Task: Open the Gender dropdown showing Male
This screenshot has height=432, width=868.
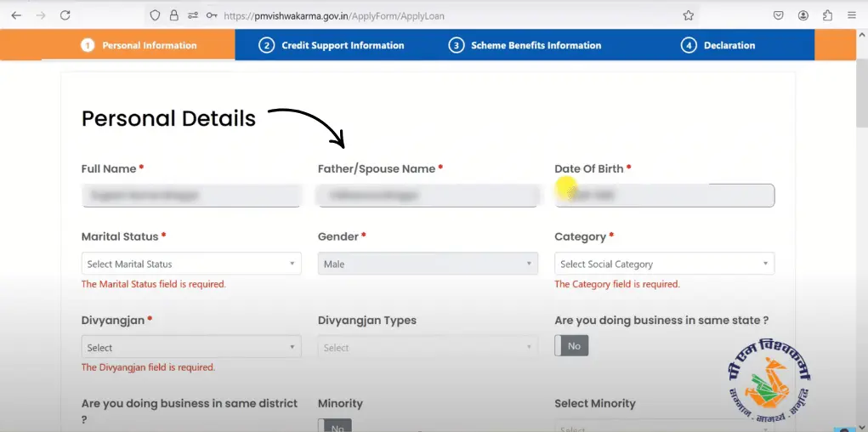Action: [x=428, y=264]
